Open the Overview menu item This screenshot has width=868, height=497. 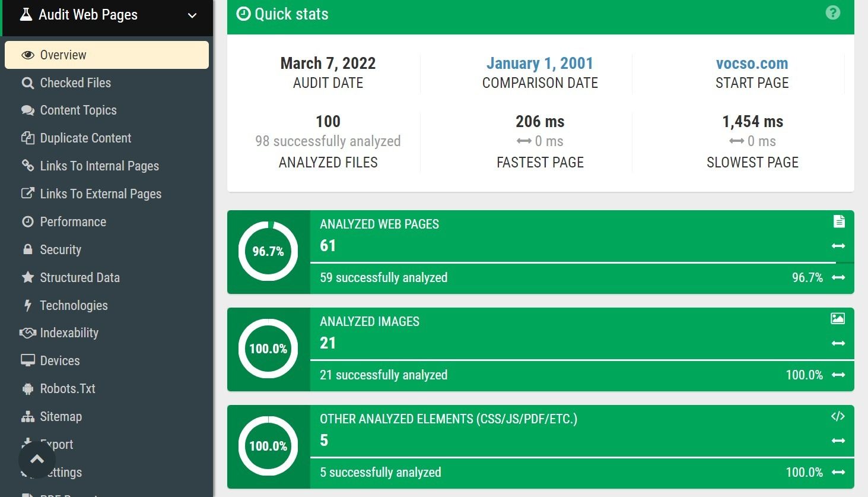pos(107,55)
